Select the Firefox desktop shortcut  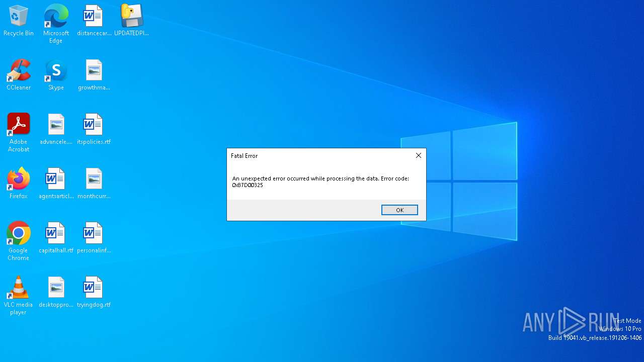point(19,184)
